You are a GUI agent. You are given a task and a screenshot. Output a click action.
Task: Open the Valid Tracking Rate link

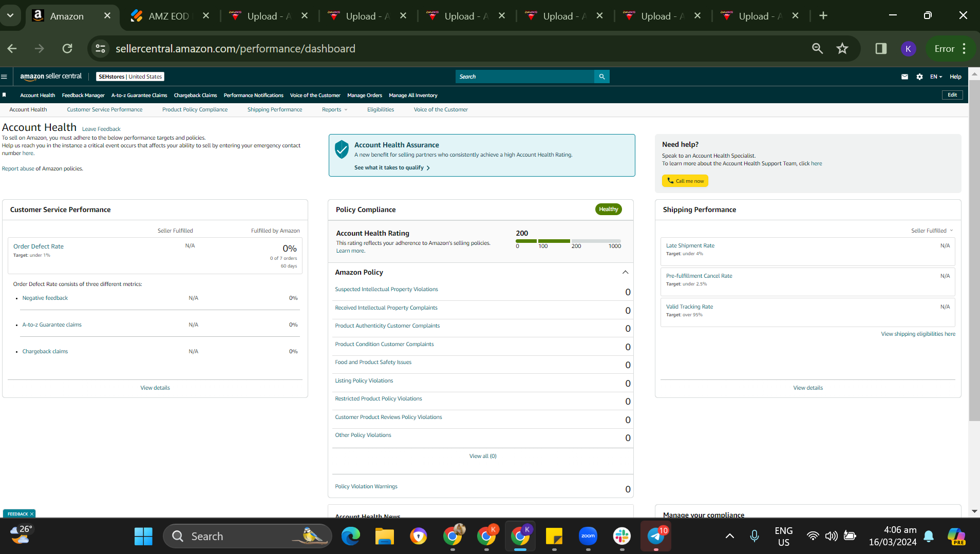(x=690, y=307)
